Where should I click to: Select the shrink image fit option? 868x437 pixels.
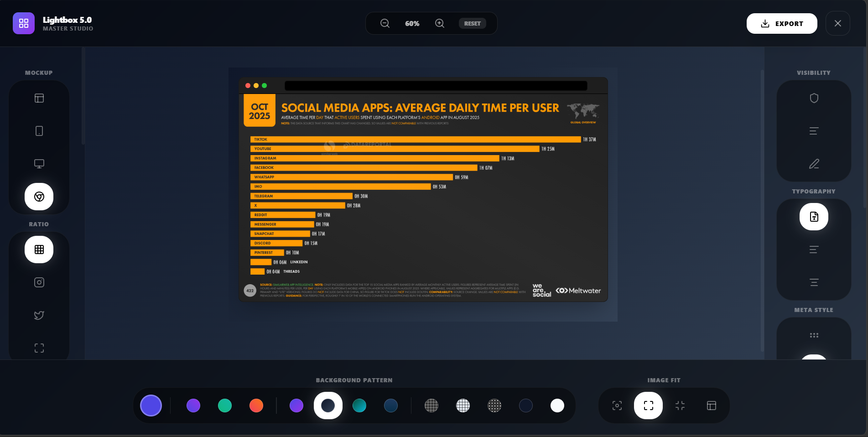(x=680, y=406)
